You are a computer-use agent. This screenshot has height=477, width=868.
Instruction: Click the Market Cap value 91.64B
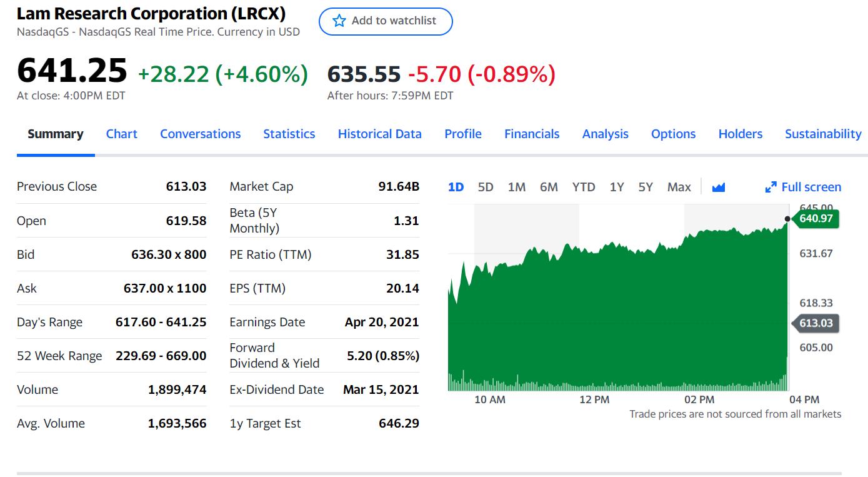[399, 186]
